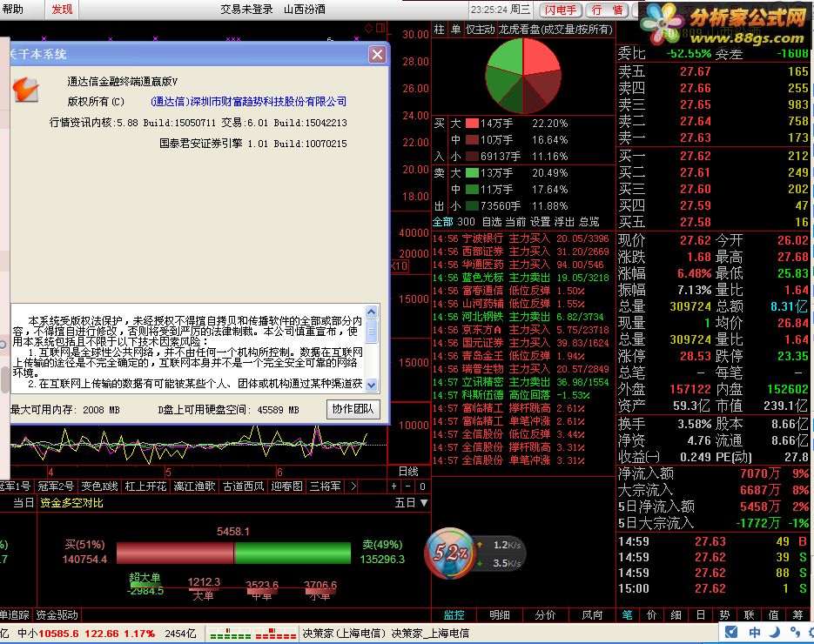Expand more indicator tabs with > arrow
This screenshot has height=644, width=814.
tap(353, 486)
